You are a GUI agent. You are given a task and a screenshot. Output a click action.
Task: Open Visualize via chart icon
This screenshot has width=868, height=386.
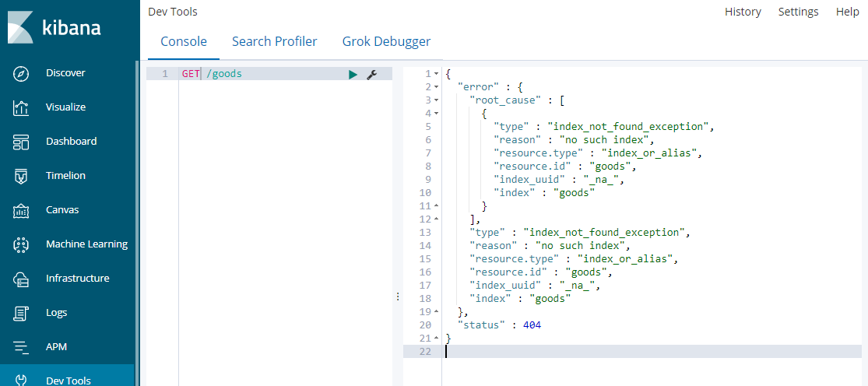pos(20,107)
